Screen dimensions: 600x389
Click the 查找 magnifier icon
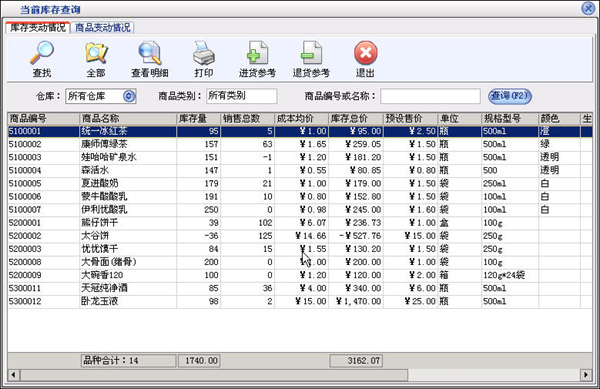click(42, 53)
